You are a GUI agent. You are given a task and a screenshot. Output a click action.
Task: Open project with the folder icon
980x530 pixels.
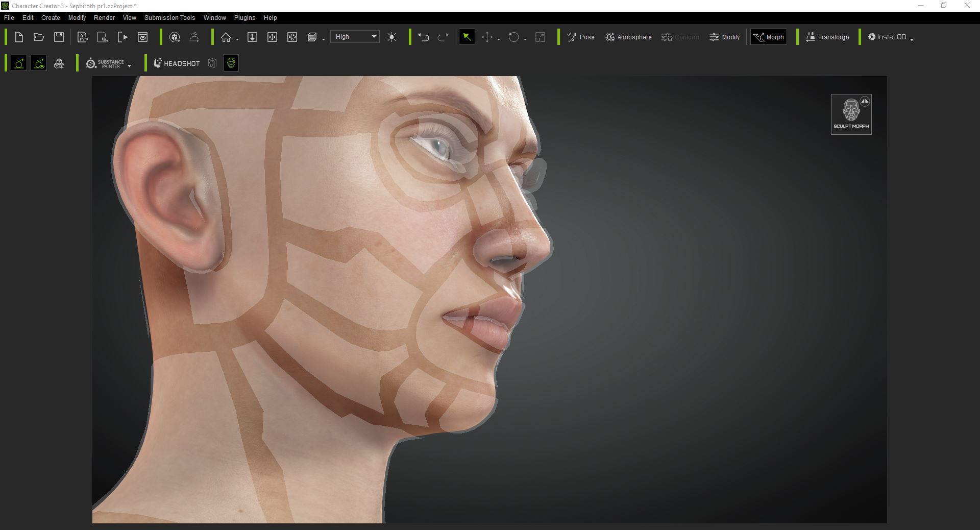[39, 37]
